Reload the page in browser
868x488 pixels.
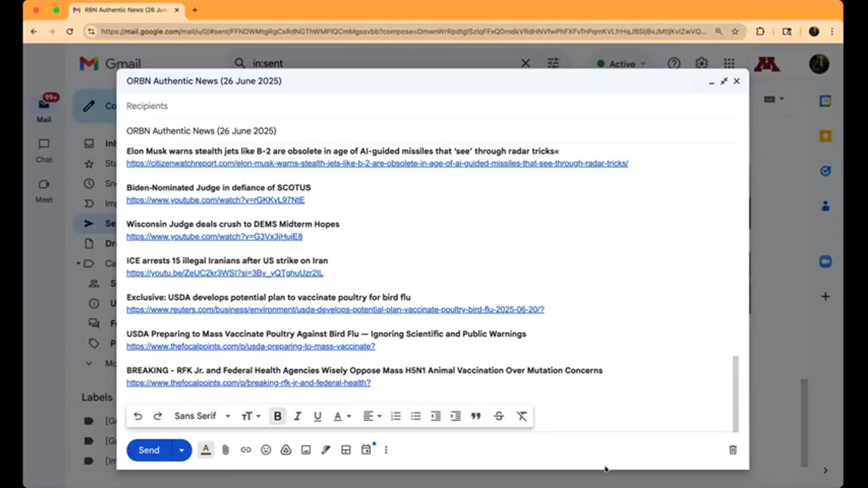point(69,31)
